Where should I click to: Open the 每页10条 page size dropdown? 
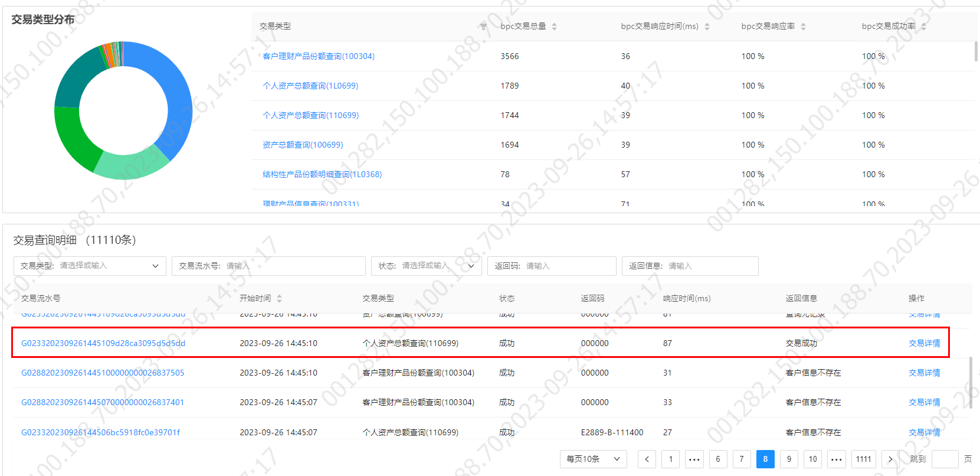[593, 459]
